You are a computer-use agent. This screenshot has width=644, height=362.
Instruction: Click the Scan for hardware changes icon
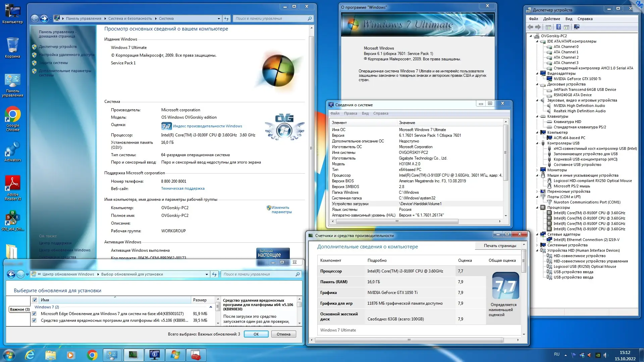[577, 27]
